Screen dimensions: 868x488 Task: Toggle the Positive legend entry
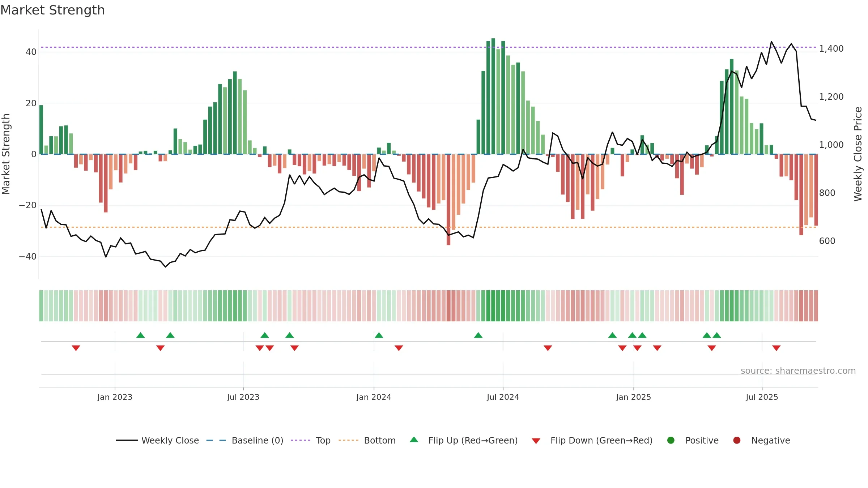pos(693,440)
